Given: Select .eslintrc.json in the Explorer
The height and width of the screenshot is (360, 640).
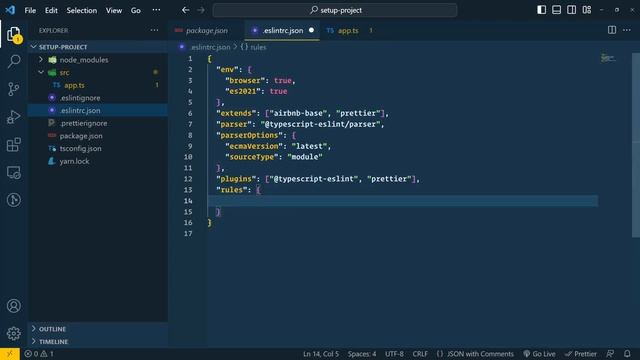Looking at the screenshot, I should tap(98, 110).
